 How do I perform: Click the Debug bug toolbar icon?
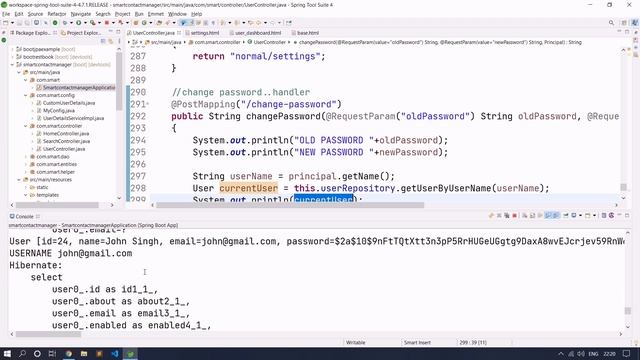[64, 23]
